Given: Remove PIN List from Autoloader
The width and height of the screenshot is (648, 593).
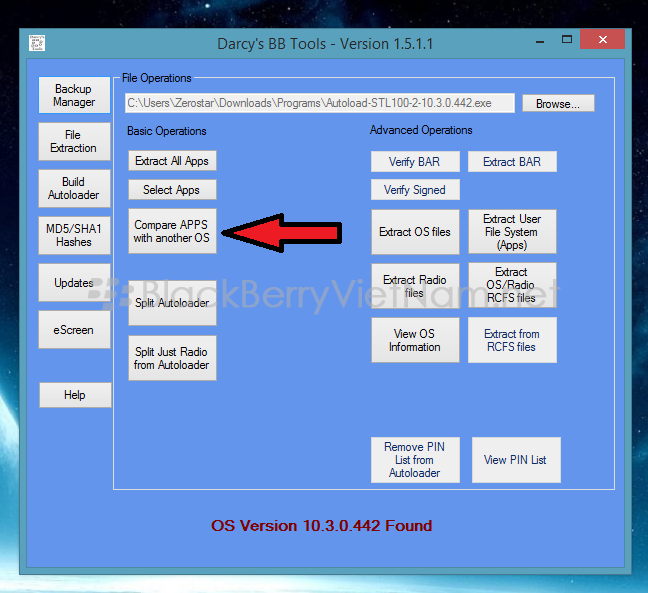Looking at the screenshot, I should click(x=415, y=460).
